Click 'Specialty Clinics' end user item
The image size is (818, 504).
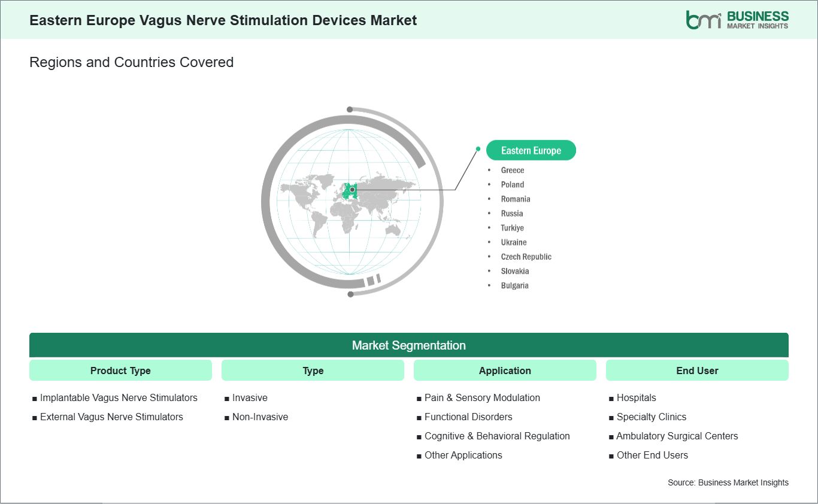click(652, 417)
